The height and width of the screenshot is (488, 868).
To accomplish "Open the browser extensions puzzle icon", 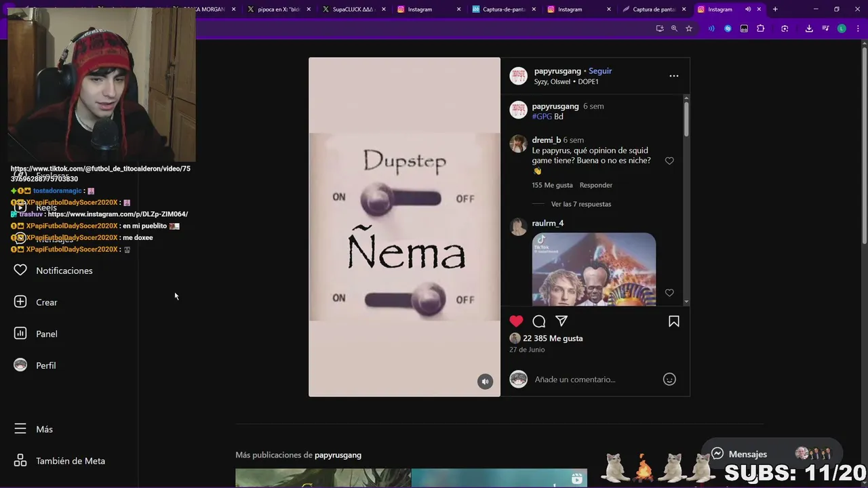I will click(760, 28).
